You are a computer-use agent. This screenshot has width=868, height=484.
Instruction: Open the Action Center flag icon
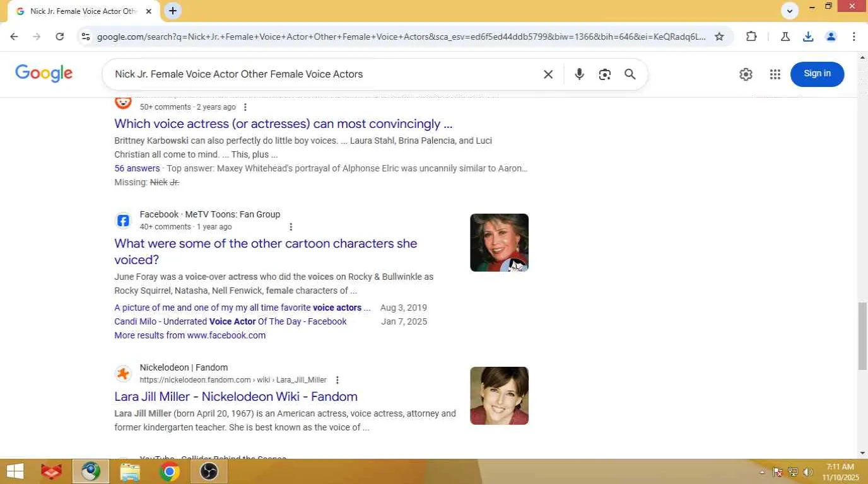coord(778,472)
